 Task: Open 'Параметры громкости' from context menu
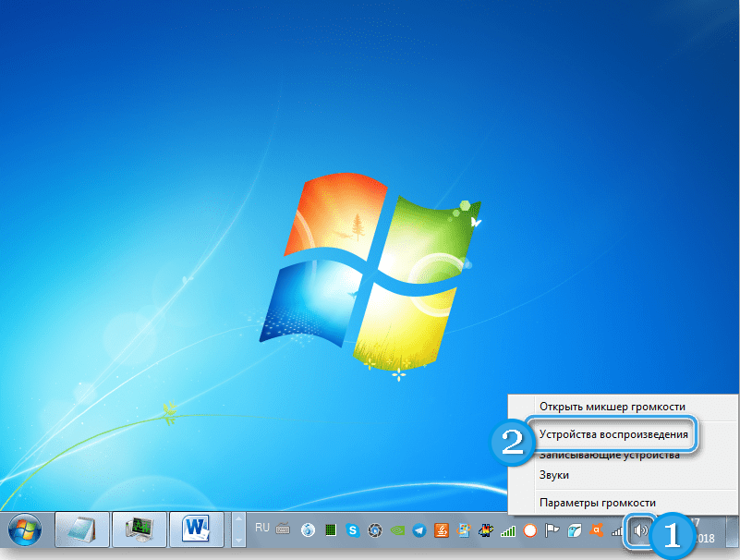click(597, 503)
